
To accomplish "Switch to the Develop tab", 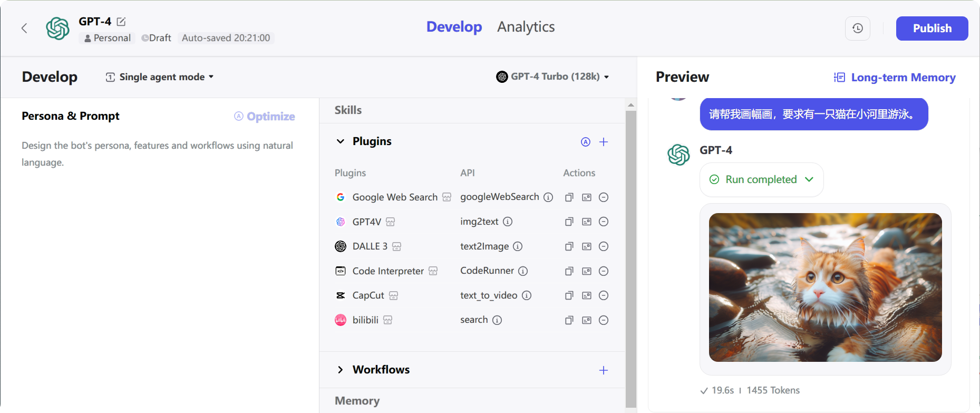I will pyautogui.click(x=454, y=27).
